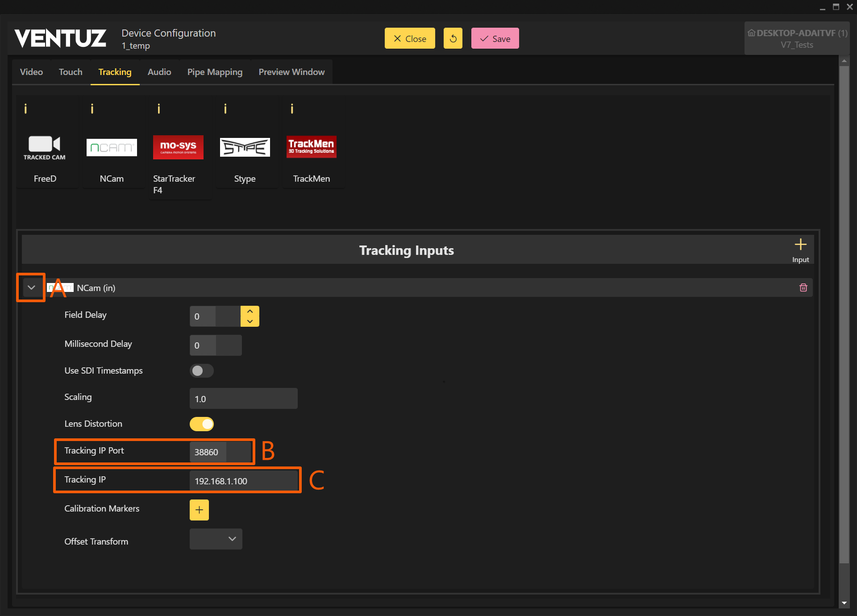Click the revert changes arrow button

[453, 38]
